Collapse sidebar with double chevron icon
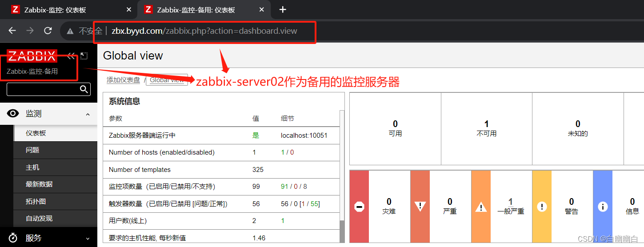Image resolution: width=644 pixels, height=247 pixels. (x=71, y=56)
